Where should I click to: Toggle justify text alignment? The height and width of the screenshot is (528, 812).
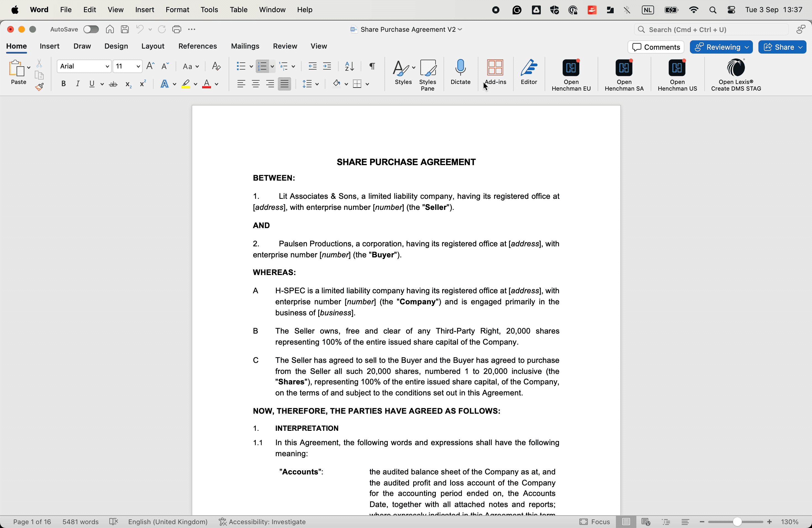(x=284, y=84)
